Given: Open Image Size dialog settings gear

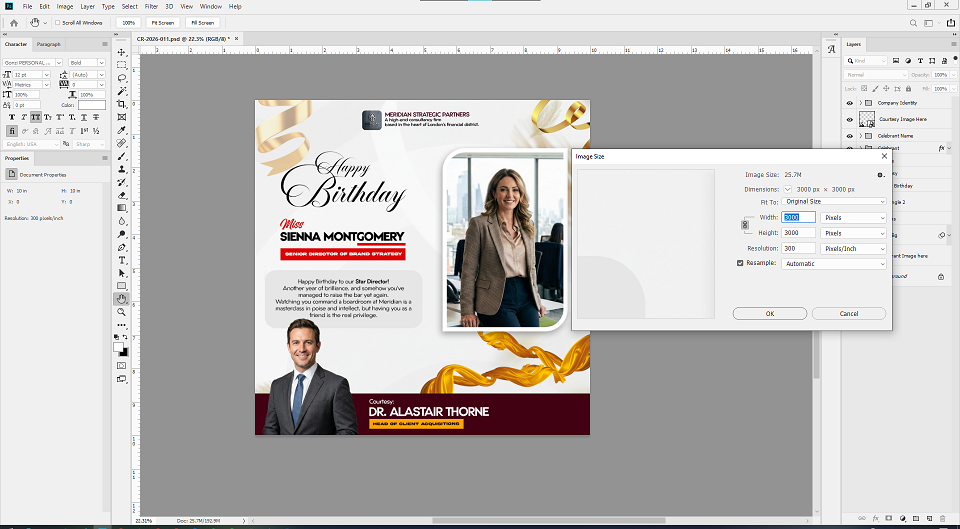Looking at the screenshot, I should coord(879,174).
